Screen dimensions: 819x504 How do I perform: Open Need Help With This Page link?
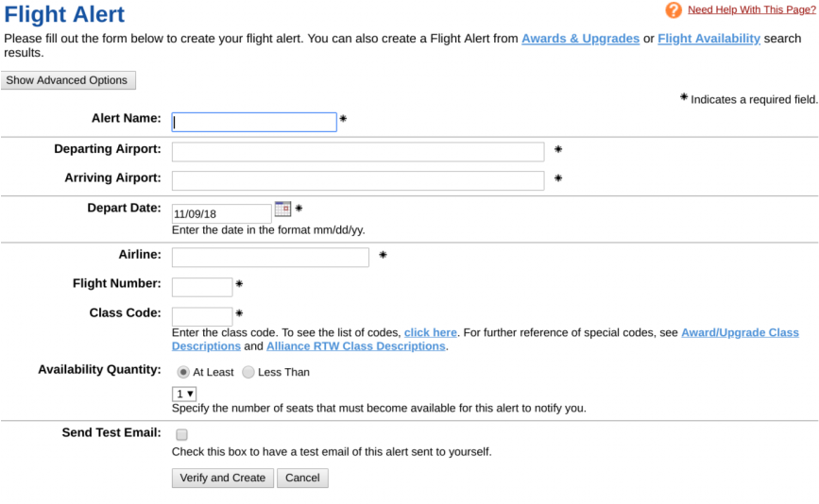coord(752,9)
